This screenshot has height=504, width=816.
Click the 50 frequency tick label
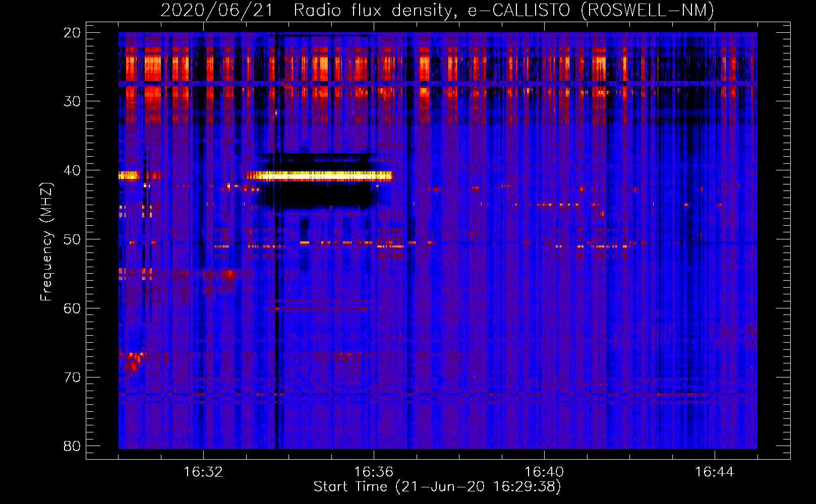tap(72, 239)
